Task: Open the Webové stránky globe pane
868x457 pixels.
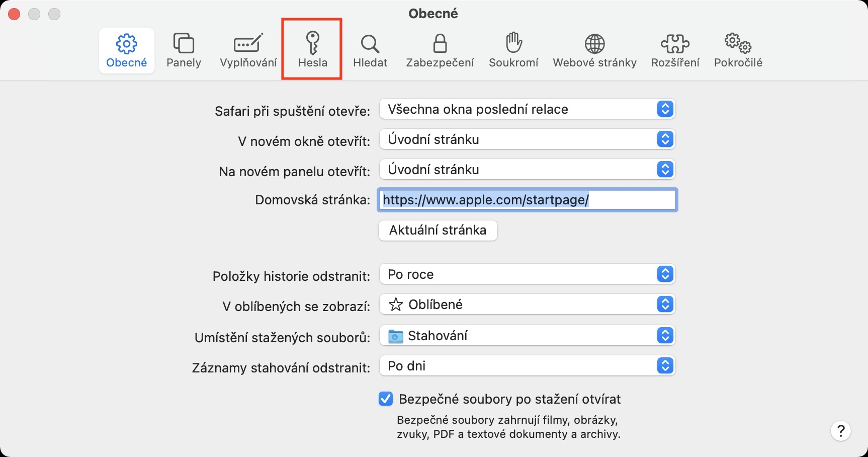Action: click(x=594, y=49)
